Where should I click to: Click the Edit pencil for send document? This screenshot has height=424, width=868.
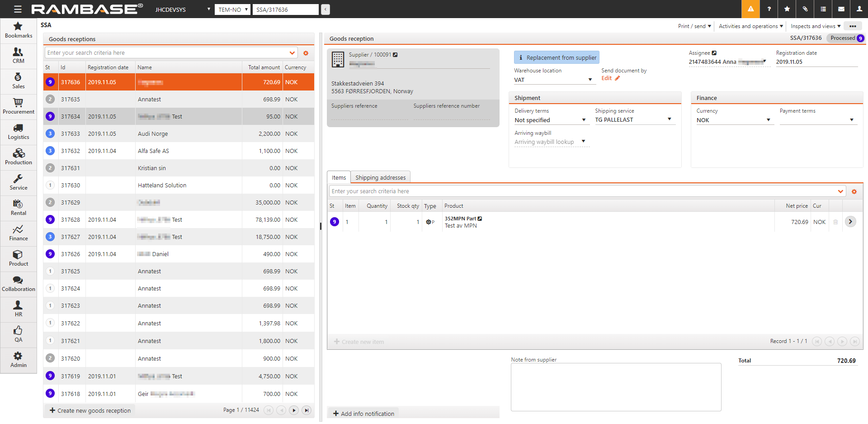[617, 78]
